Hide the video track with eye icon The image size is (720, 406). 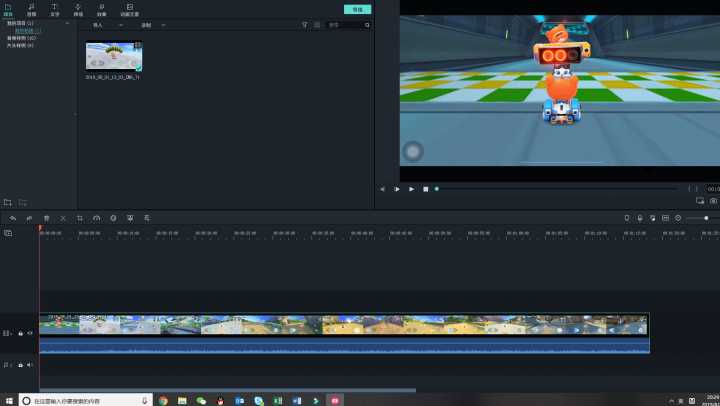(30, 333)
